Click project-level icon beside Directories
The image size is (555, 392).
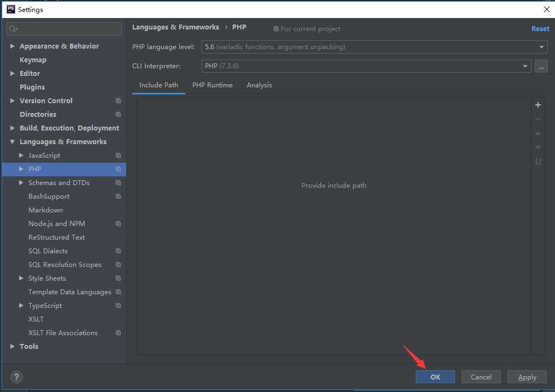coord(118,115)
